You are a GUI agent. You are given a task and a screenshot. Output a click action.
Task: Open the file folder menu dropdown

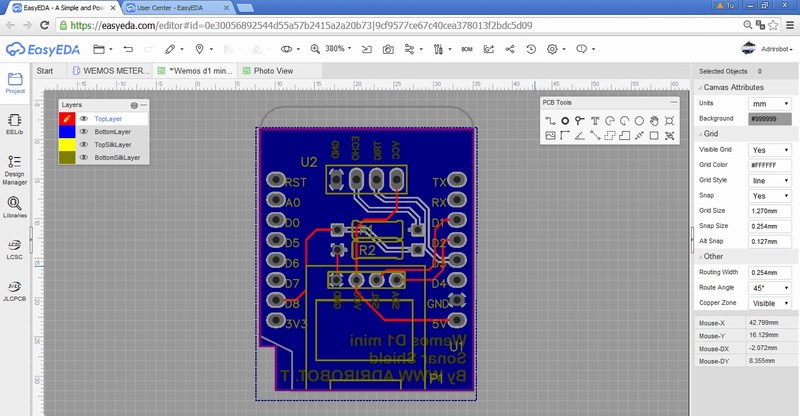click(103, 49)
